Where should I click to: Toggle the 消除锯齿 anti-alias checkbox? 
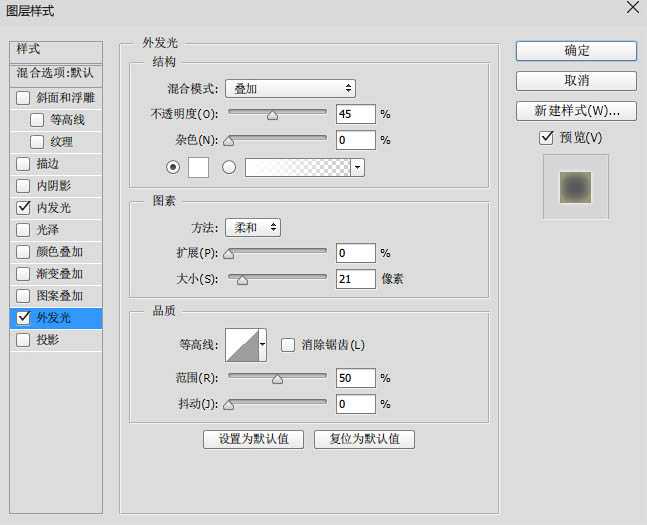coord(288,345)
